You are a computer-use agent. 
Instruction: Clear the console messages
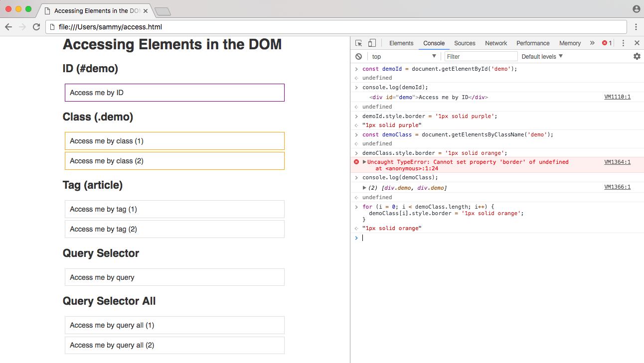tap(359, 56)
